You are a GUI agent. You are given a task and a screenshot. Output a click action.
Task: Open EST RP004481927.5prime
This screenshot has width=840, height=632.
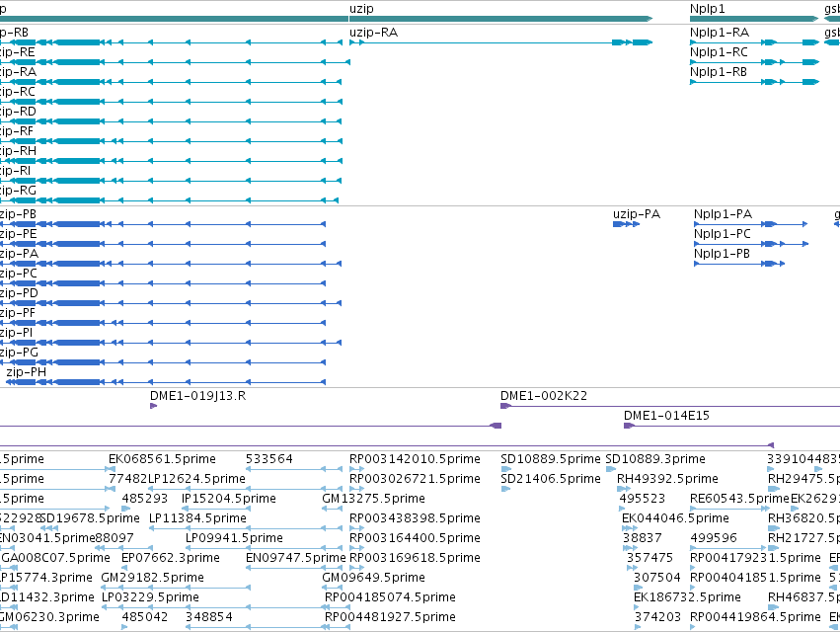390,617
